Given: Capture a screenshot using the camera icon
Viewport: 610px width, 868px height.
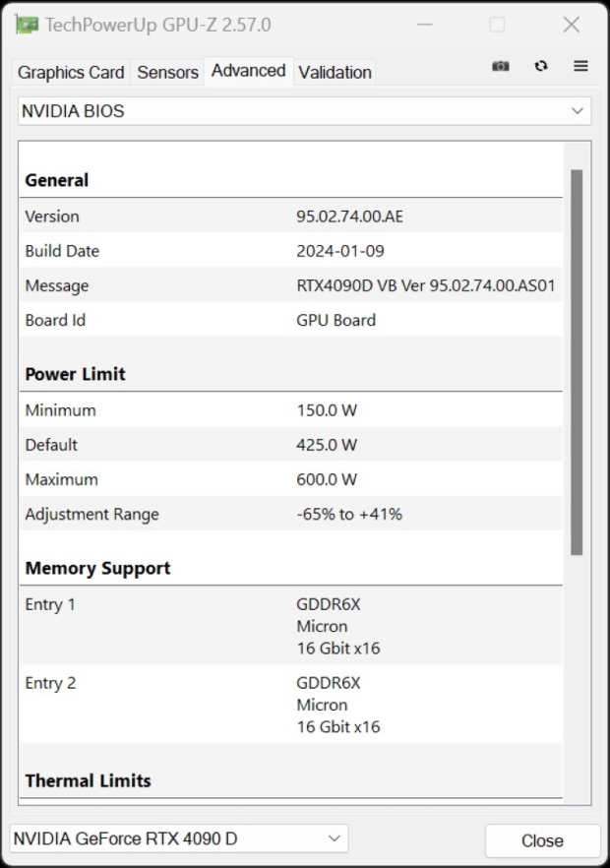Looking at the screenshot, I should [500, 66].
